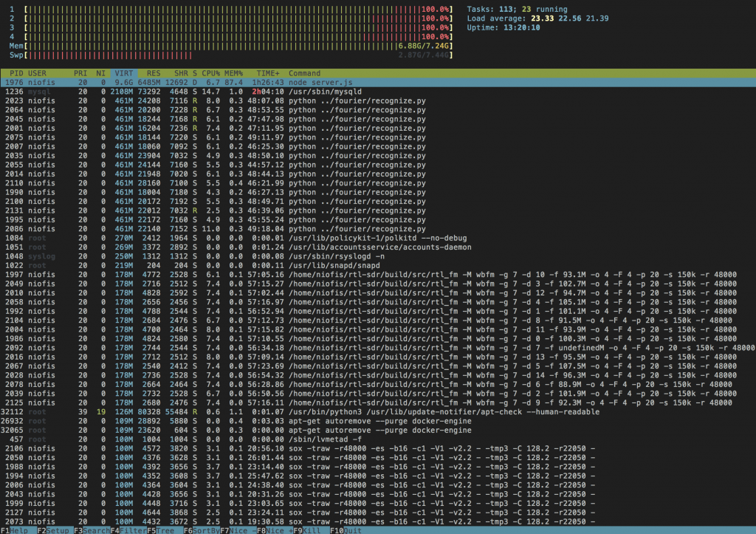Screen dimensions: 756x534
Task: Select the recognize.py process with PID 2086
Action: (378, 229)
